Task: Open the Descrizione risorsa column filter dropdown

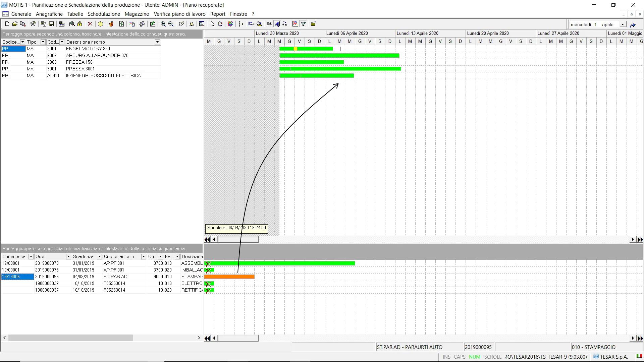Action: pos(157,42)
